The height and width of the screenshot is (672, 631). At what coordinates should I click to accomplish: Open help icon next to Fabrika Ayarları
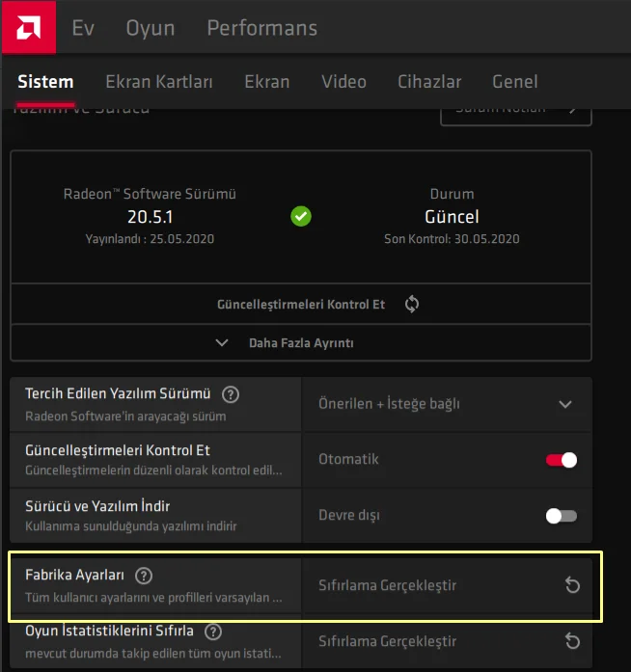144,576
